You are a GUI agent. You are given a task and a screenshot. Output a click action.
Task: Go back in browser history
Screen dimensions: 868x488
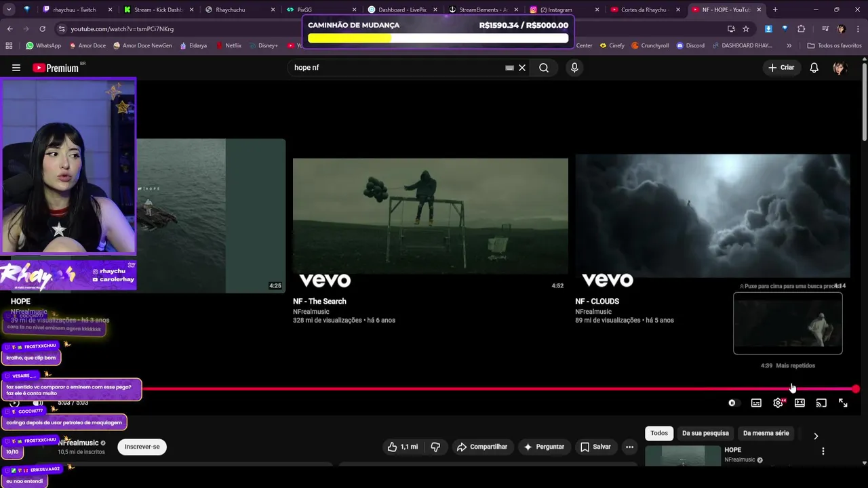(x=9, y=29)
